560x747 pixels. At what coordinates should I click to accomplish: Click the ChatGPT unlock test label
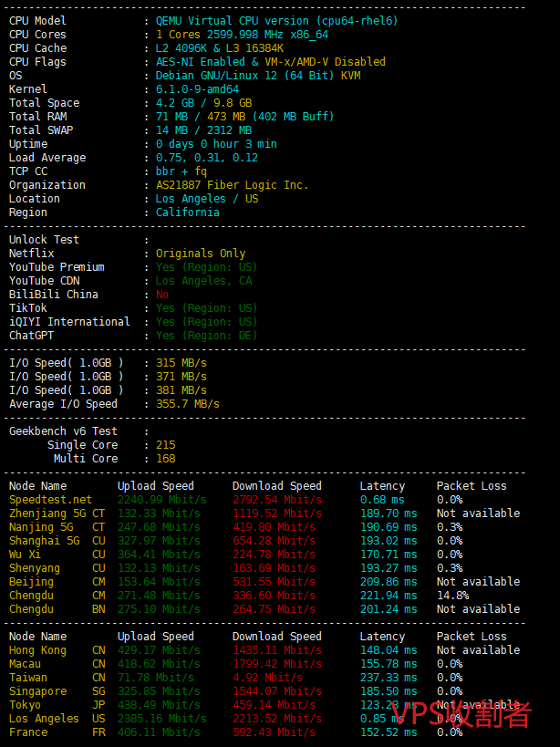pyautogui.click(x=34, y=336)
